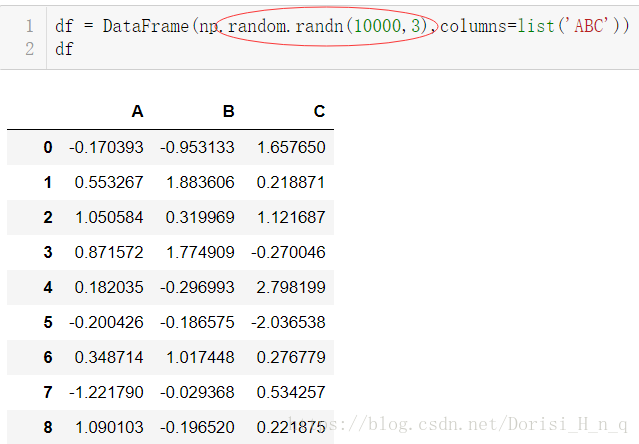Click column header C
Image resolution: width=639 pixels, height=444 pixels.
[x=320, y=111]
